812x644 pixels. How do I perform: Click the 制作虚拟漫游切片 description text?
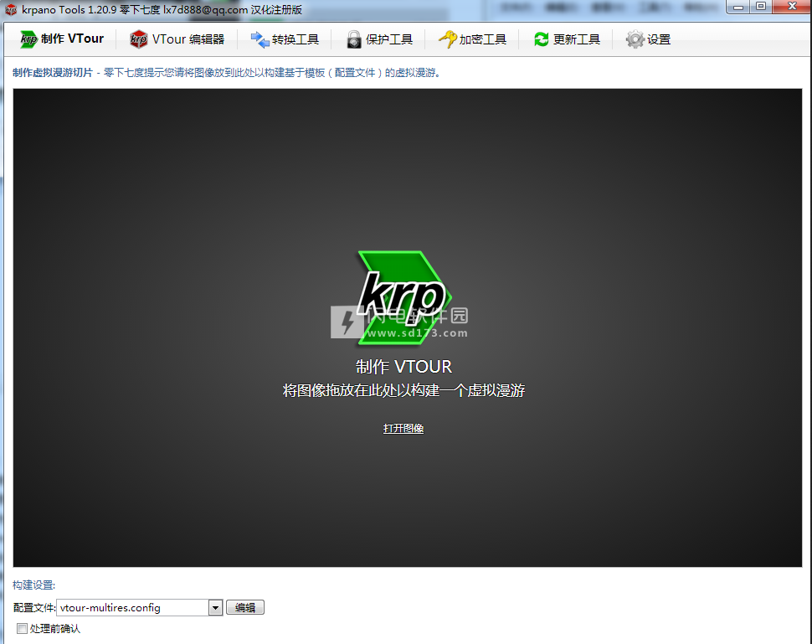(227, 73)
